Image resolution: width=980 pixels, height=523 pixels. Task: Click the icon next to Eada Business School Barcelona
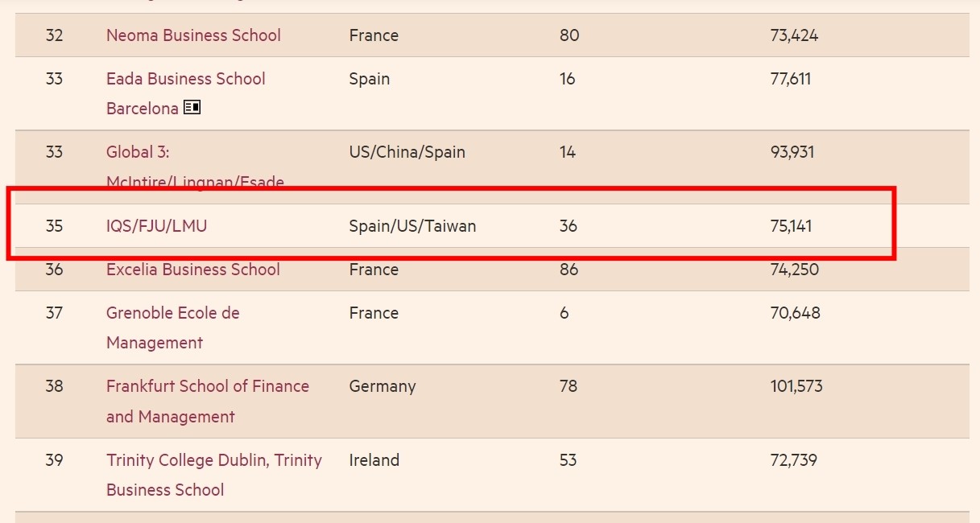pyautogui.click(x=192, y=107)
